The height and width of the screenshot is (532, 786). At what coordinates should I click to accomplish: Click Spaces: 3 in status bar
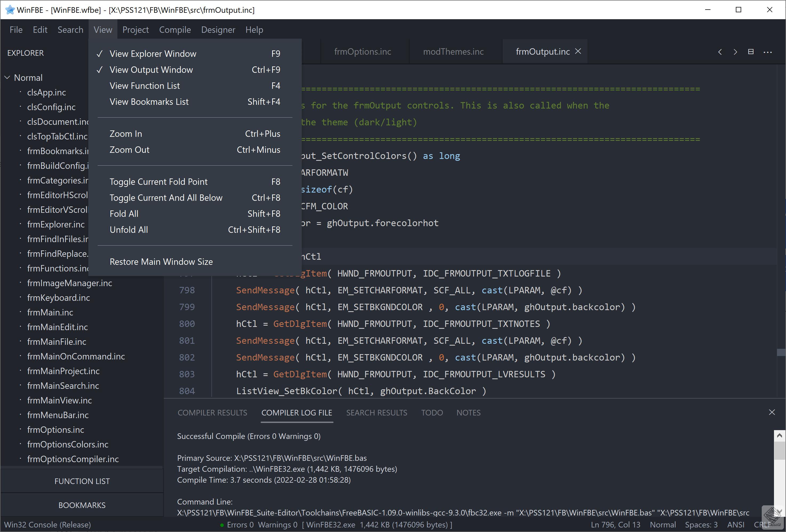701,525
